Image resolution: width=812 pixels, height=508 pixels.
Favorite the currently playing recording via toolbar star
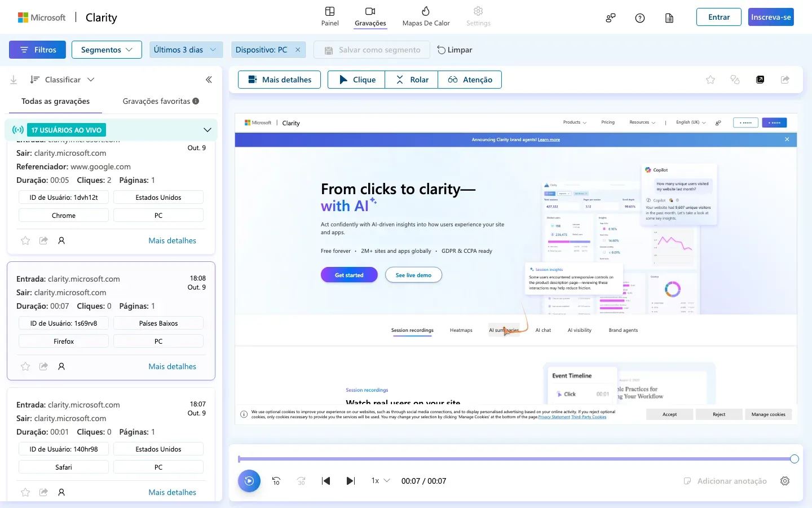tap(710, 80)
